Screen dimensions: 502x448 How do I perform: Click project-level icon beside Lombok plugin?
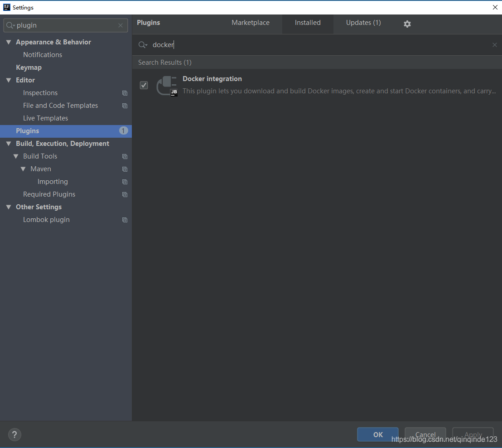(x=125, y=220)
